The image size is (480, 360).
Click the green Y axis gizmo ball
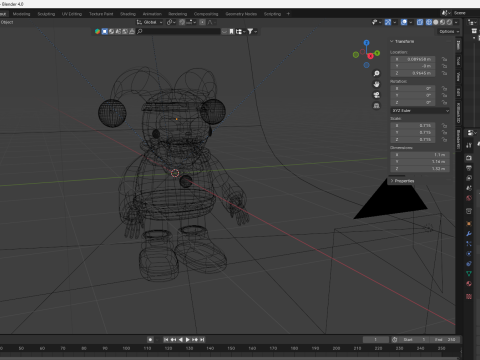(x=377, y=53)
